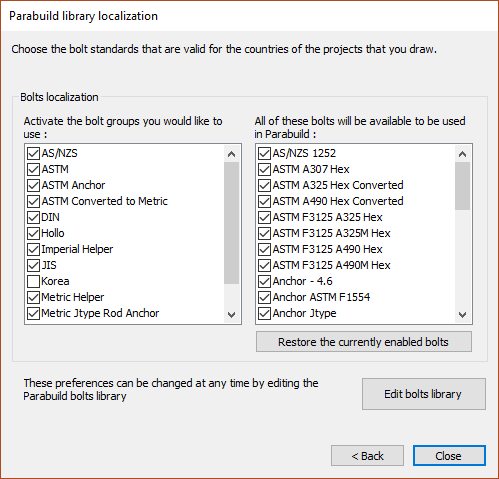Uncheck the AS/NZS bolt group
This screenshot has height=479, width=499.
point(33,153)
